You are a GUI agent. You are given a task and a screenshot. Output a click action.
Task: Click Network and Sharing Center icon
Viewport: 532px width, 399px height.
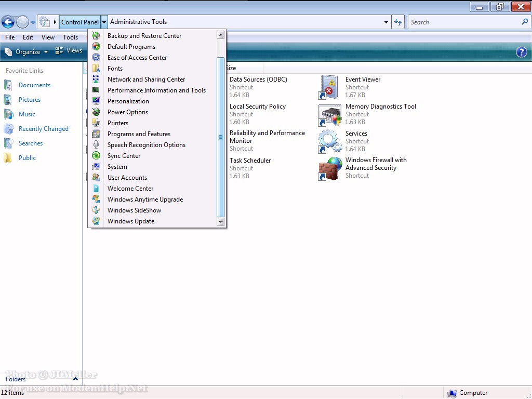96,79
